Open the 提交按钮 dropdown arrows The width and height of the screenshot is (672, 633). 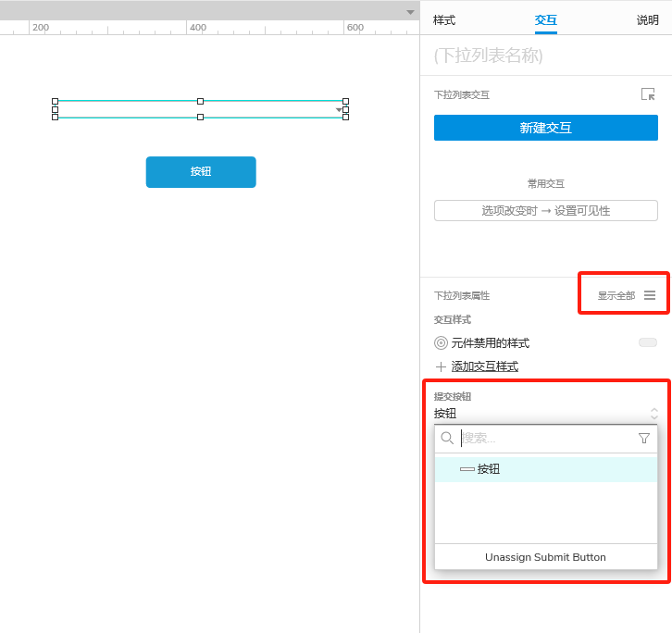pos(653,414)
